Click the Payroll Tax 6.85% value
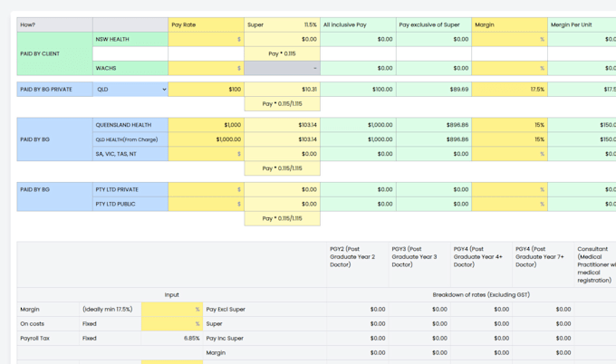The image size is (616, 364). [x=192, y=338]
